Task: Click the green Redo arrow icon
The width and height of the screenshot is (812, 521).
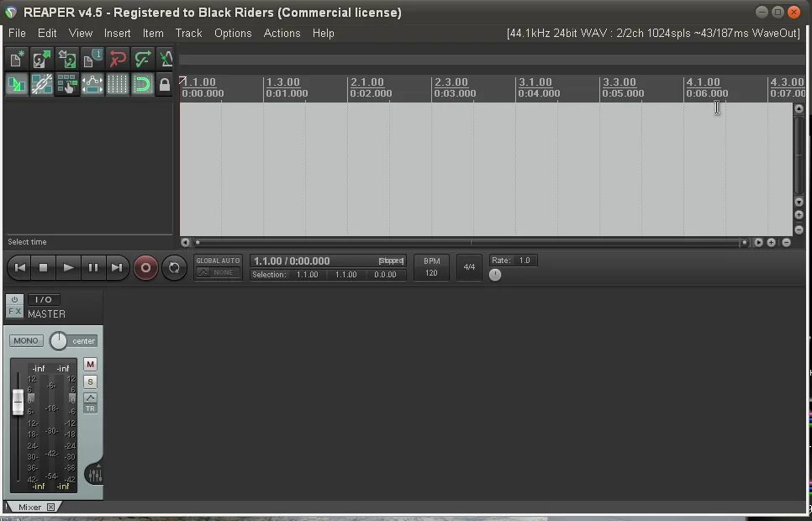Action: (142, 59)
